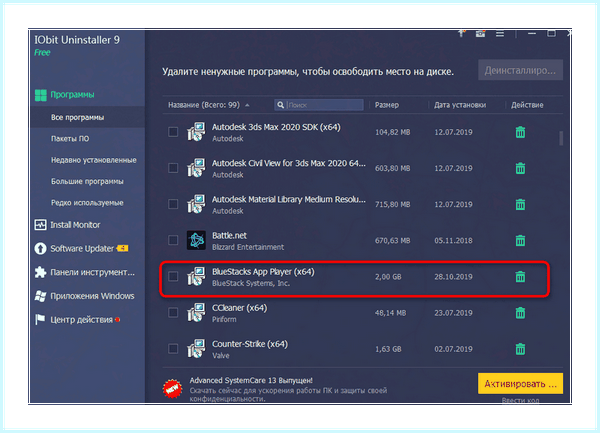This screenshot has width=600, height=433.
Task: Uninstall Autodesk Material Library with trash icon
Action: pos(520,204)
